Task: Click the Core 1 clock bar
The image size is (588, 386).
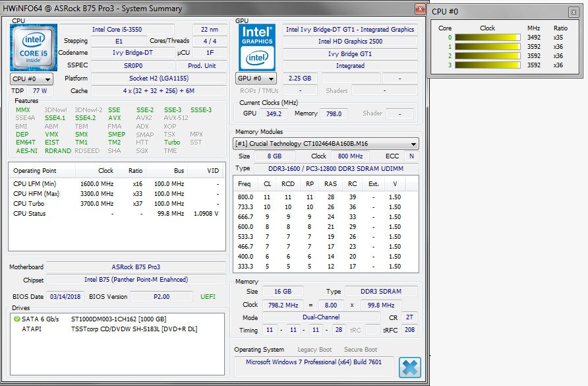Action: point(488,47)
